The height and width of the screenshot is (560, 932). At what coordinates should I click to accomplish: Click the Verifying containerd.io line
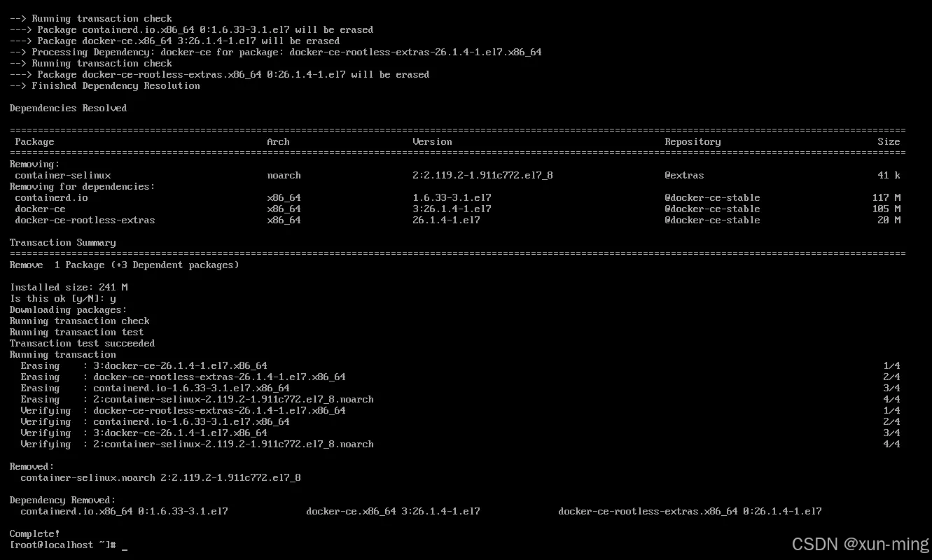pyautogui.click(x=155, y=421)
